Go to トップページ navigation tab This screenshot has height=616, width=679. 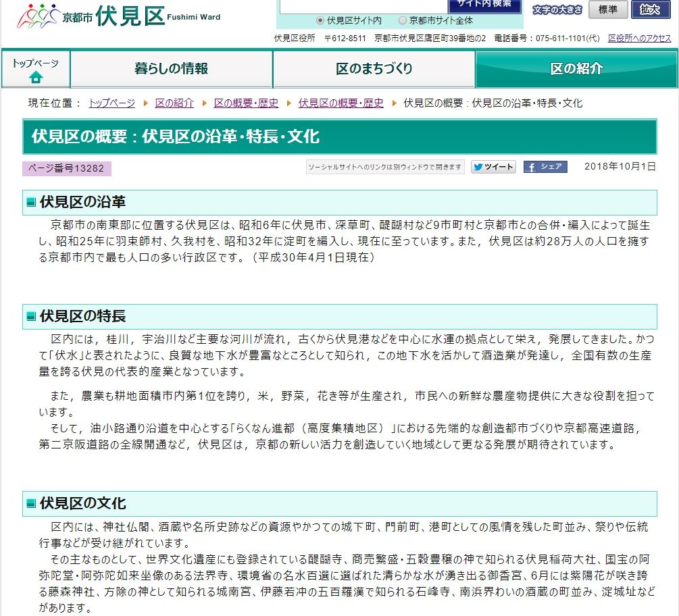(36, 69)
